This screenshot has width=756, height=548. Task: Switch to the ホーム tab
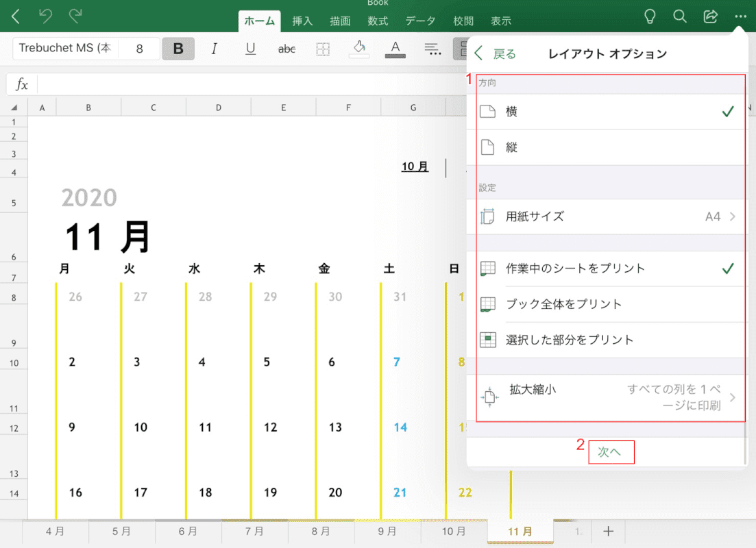(x=259, y=21)
